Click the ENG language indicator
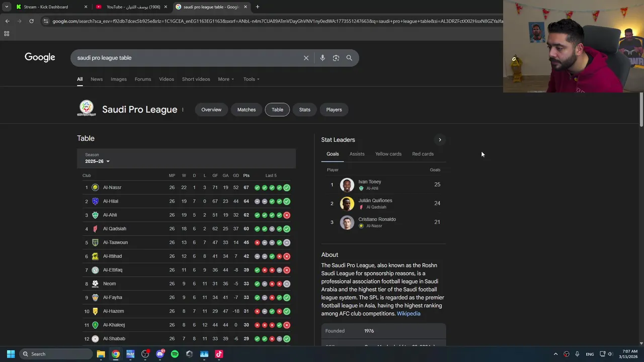The width and height of the screenshot is (644, 362). [590, 354]
